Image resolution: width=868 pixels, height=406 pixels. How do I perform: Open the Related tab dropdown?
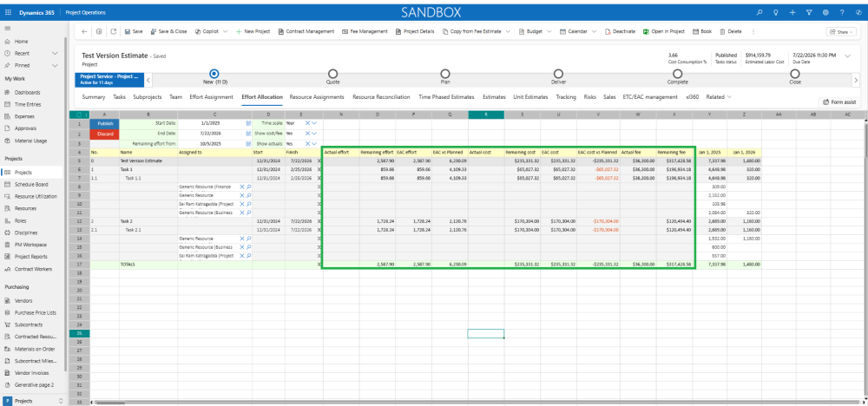tap(719, 97)
